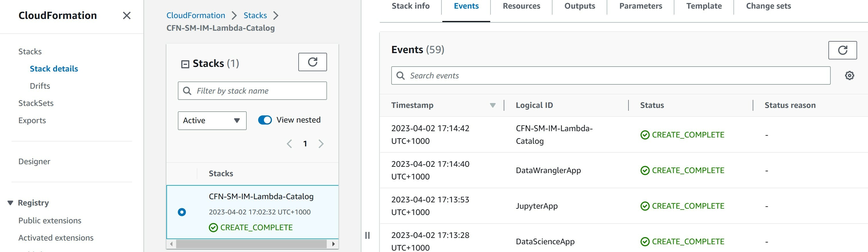Click the split panel resize handle

[367, 235]
